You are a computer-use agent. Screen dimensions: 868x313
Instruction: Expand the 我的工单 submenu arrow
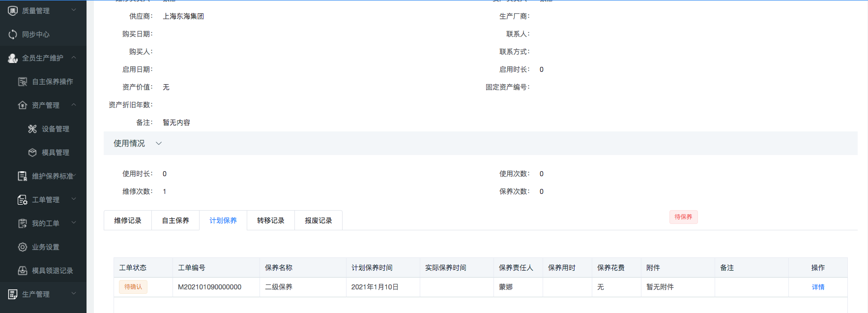click(x=74, y=223)
